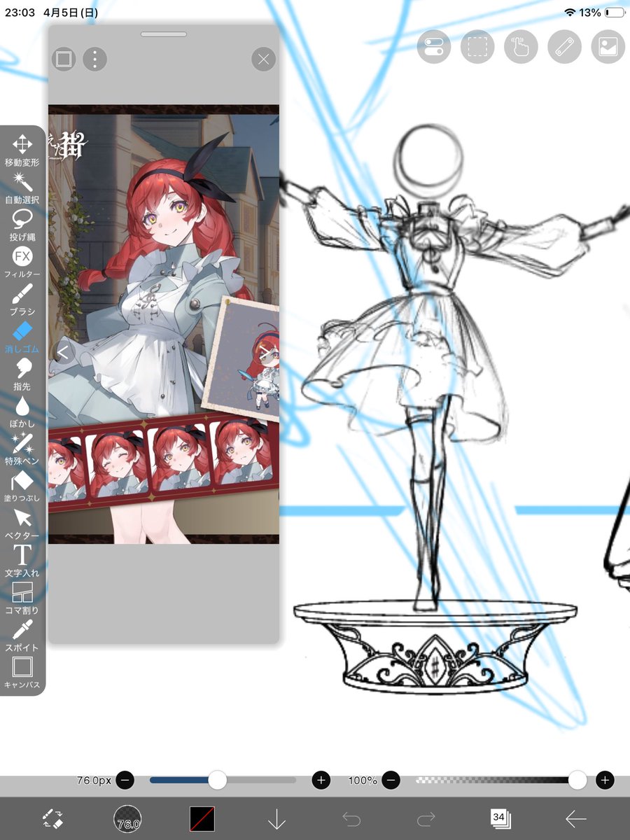Open the material image icon
This screenshot has height=840, width=630.
point(608,47)
